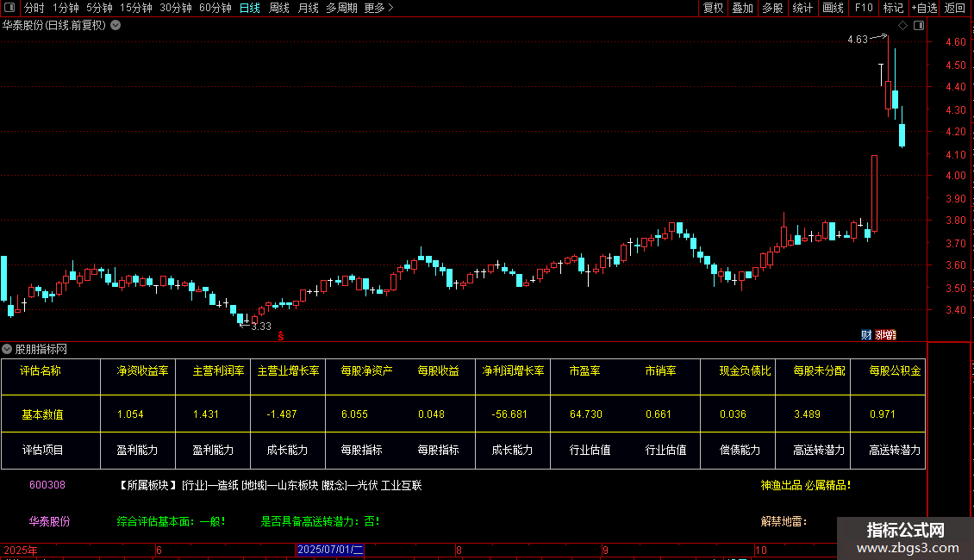Image resolution: width=974 pixels, height=560 pixels.
Task: Click the 标记 mark button
Action: click(893, 8)
